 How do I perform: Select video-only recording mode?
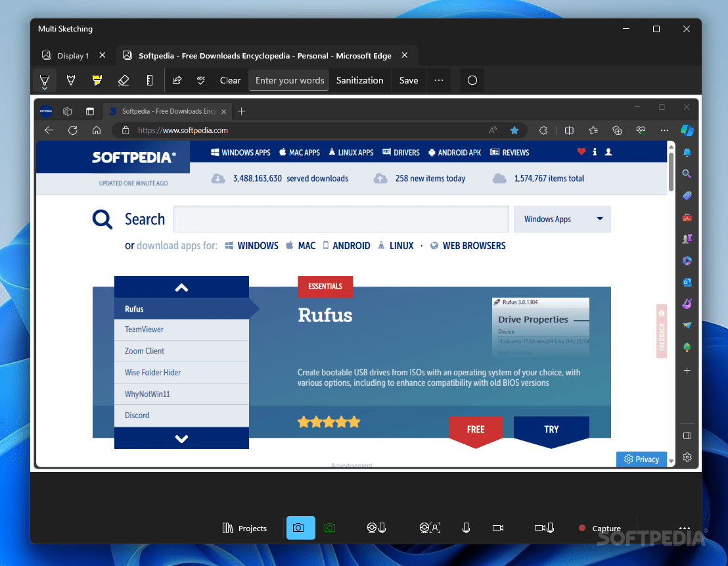498,528
